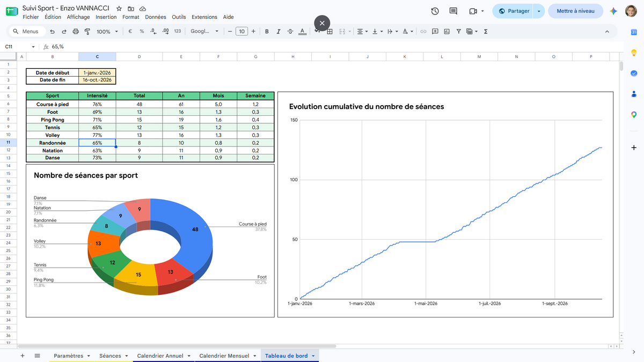Image resolution: width=644 pixels, height=362 pixels.
Task: Star this document
Action: click(119, 9)
